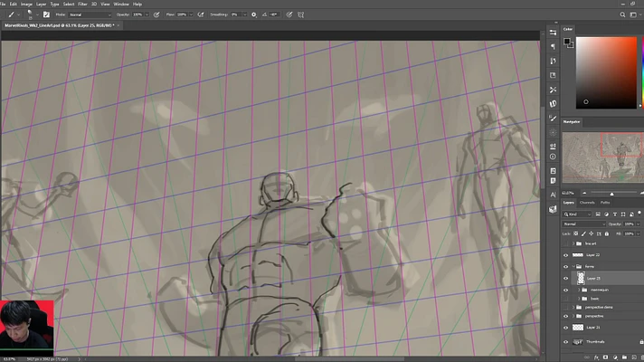Viewport: 644px width, 362px height.
Task: Open brush Flow value dropdown arrow
Action: pyautogui.click(x=191, y=14)
